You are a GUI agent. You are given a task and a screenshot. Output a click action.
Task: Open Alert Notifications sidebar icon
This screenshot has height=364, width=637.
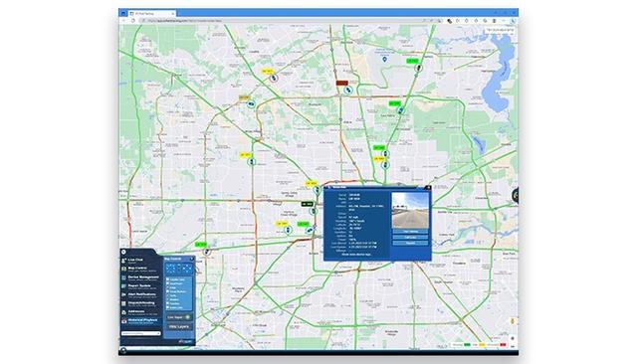pyautogui.click(x=123, y=295)
